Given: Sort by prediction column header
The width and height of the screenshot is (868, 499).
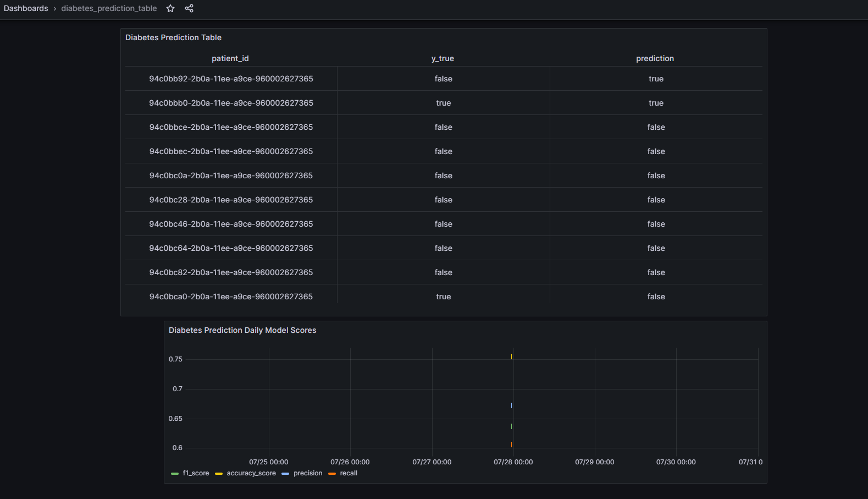Looking at the screenshot, I should point(655,58).
